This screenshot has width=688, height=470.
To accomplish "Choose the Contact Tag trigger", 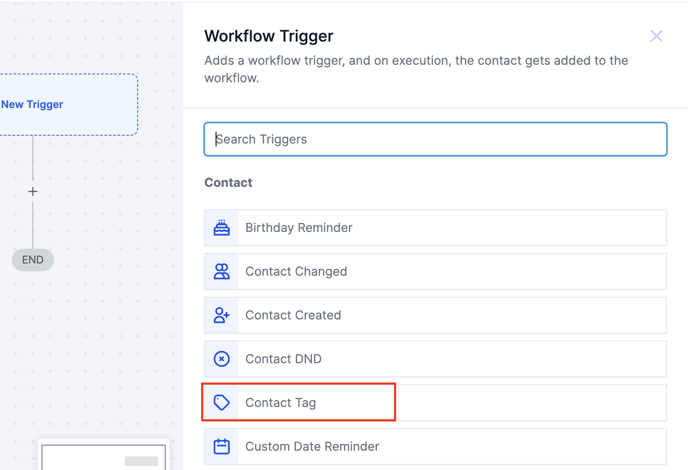I will [x=281, y=403].
